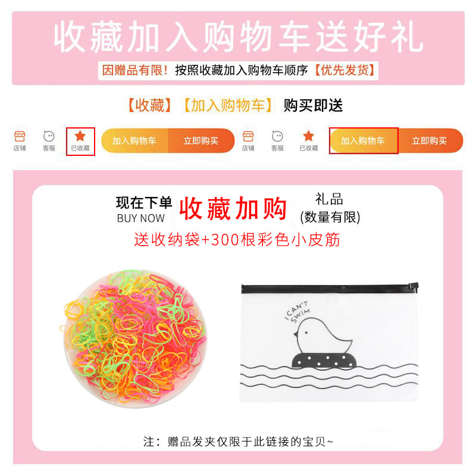Click the black zipper pull on storage bag
Image resolution: width=476 pixels, height=476 pixels.
pyautogui.click(x=414, y=286)
